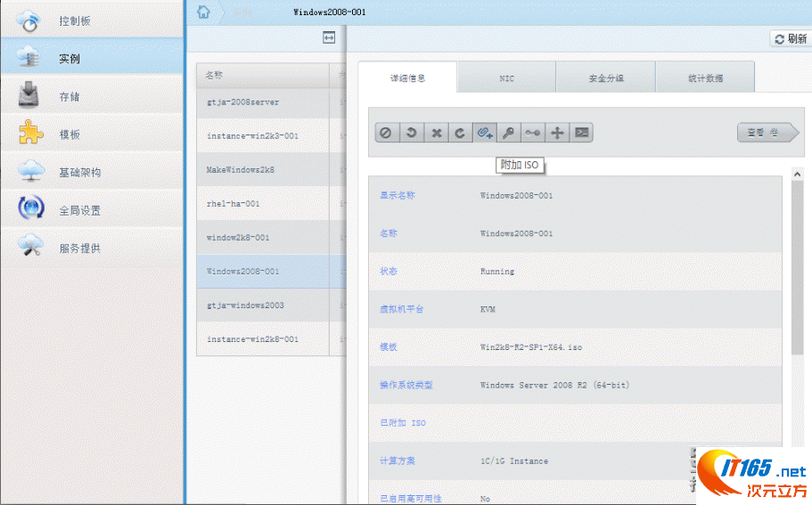Screen dimensions: 812x505
Task: Select MakeWindows2k8 instance row
Action: coord(271,170)
